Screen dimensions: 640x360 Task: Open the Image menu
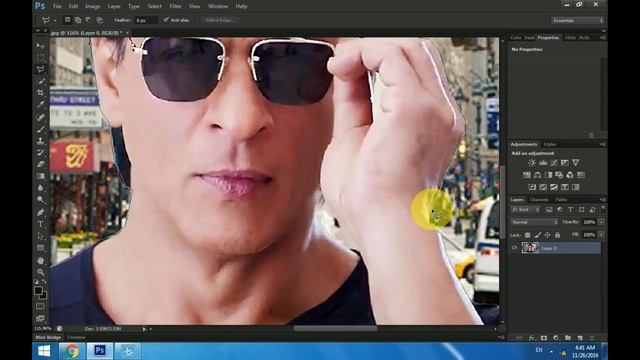(x=93, y=7)
